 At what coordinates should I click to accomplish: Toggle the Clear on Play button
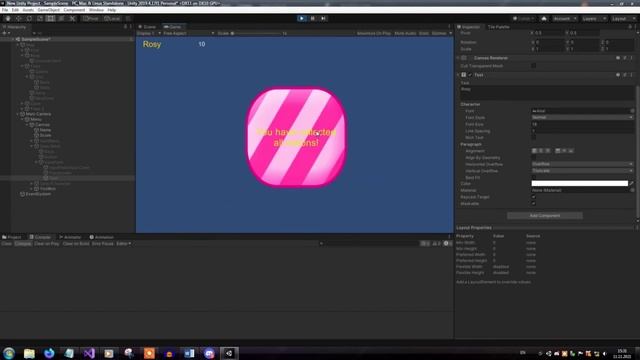(47, 244)
